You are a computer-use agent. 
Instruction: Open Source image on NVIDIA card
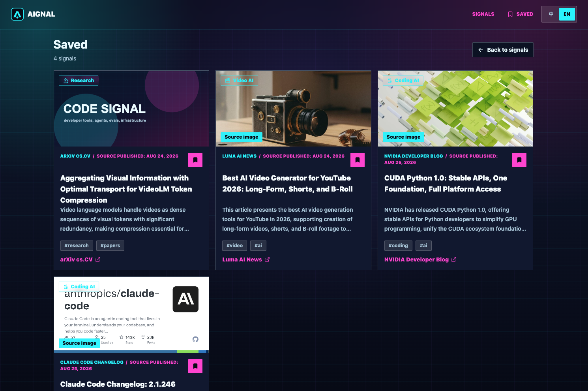click(403, 137)
